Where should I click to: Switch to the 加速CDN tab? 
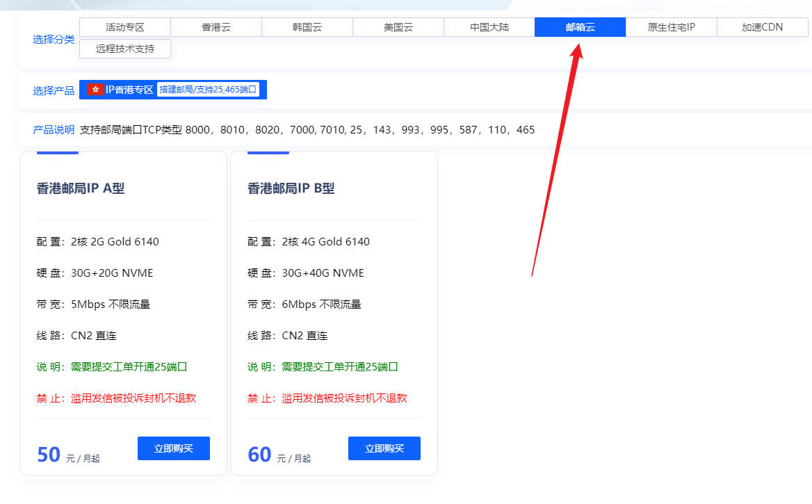pos(762,27)
